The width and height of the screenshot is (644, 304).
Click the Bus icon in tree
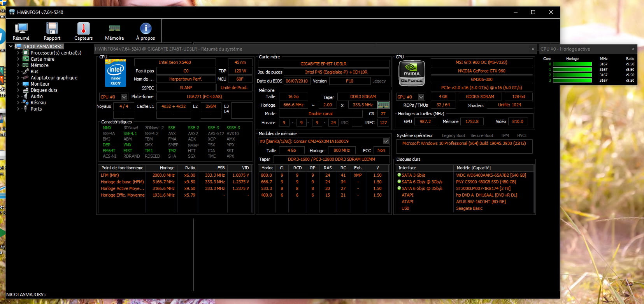(x=26, y=71)
